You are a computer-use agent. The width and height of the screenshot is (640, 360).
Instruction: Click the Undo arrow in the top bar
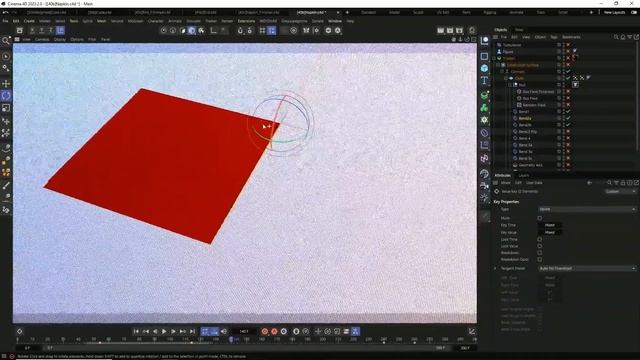(5, 13)
